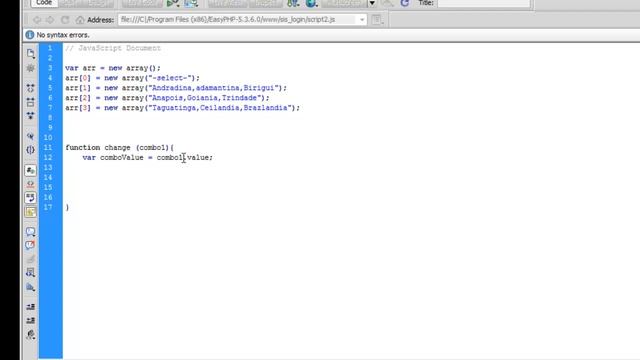Reload page in address toolbar
This screenshot has width=640, height=360.
point(65,20)
